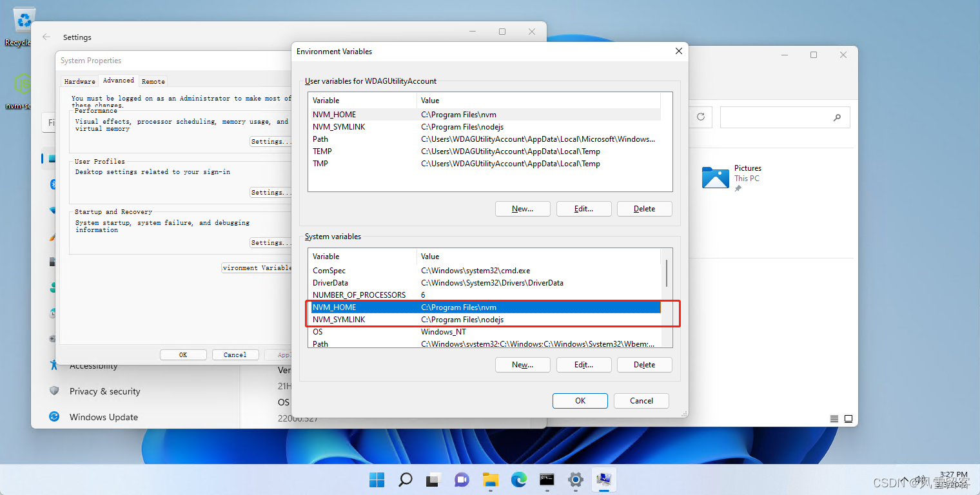Viewport: 980px width, 495px height.
Task: Open File Explorer from taskbar
Action: 491,480
